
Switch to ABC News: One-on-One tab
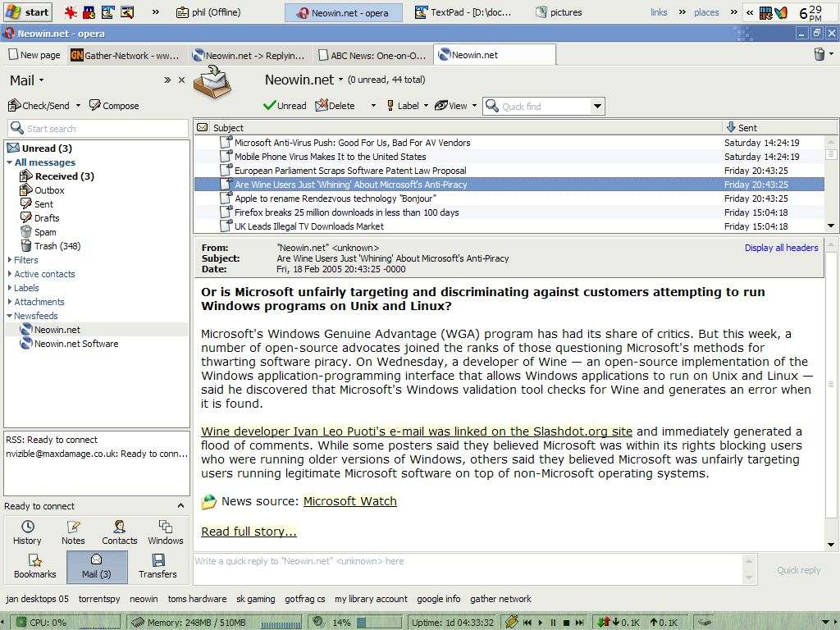point(373,55)
